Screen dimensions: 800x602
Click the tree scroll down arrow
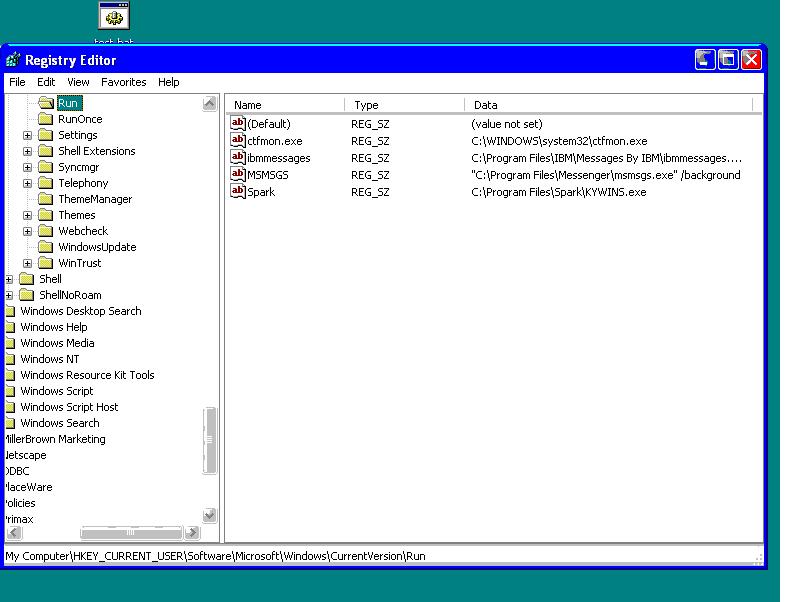point(209,515)
